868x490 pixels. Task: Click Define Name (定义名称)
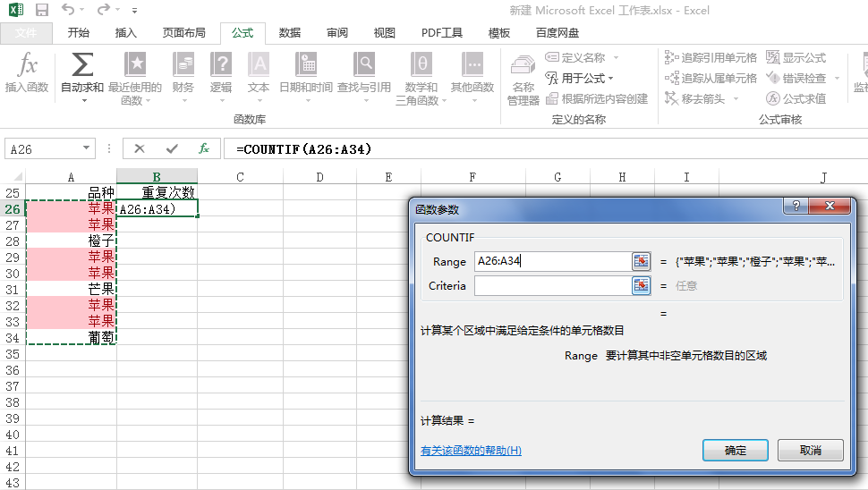[x=575, y=57]
